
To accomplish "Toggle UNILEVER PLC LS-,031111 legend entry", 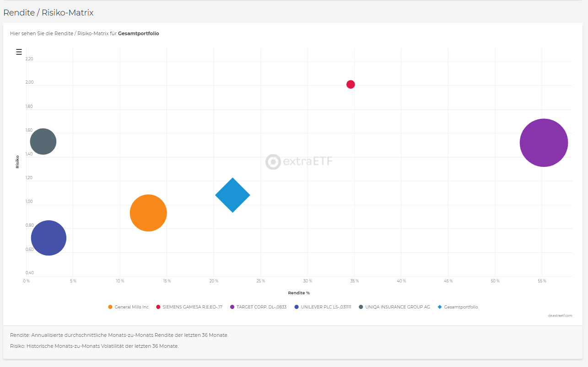I will (323, 307).
